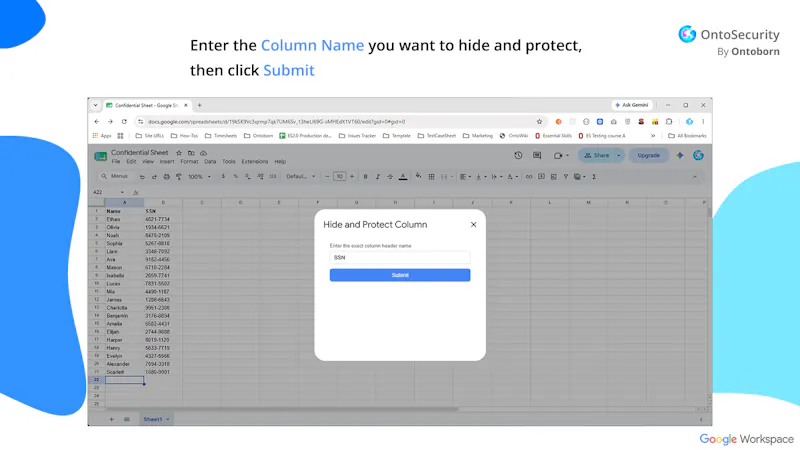Open the Format menu
This screenshot has height=450, width=800.
pyautogui.click(x=189, y=162)
